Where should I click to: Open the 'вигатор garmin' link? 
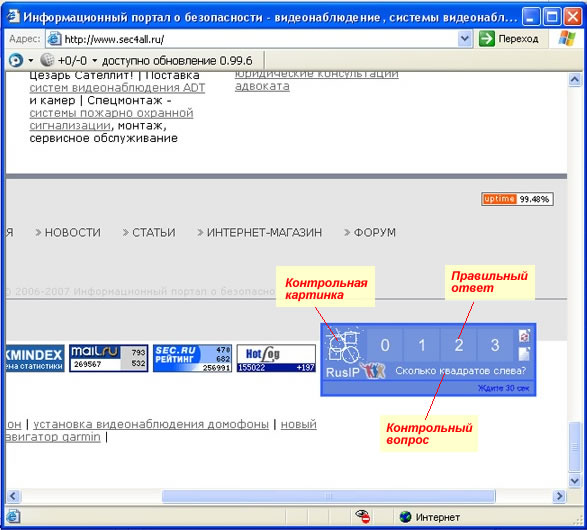(x=53, y=437)
